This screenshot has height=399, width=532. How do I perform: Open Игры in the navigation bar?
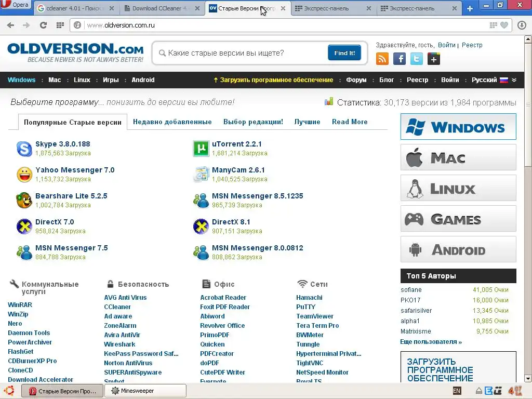pos(111,80)
